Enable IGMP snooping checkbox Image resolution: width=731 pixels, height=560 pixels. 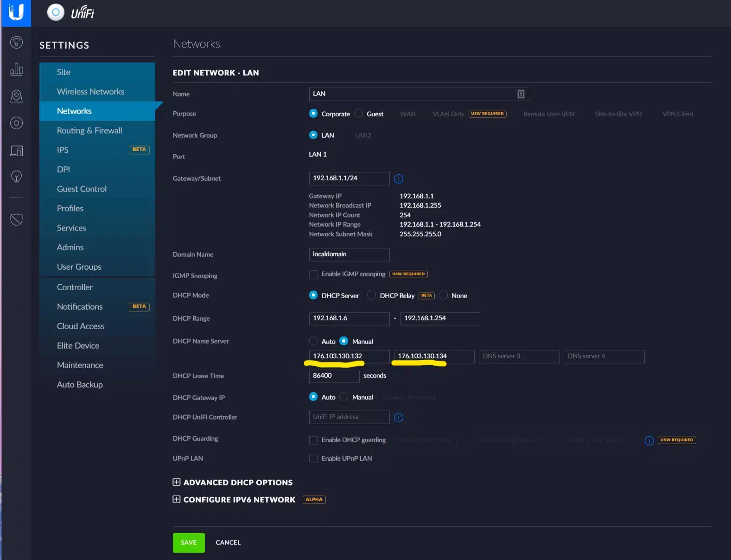point(313,274)
